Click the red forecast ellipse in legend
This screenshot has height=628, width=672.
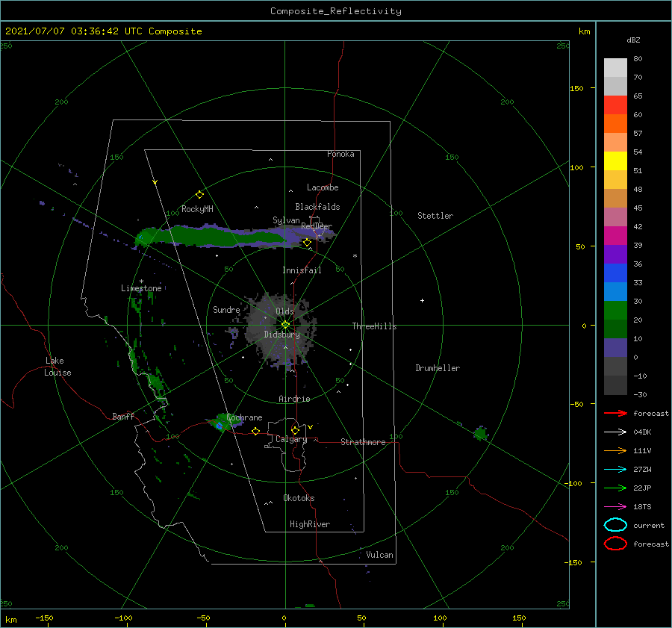click(x=615, y=544)
